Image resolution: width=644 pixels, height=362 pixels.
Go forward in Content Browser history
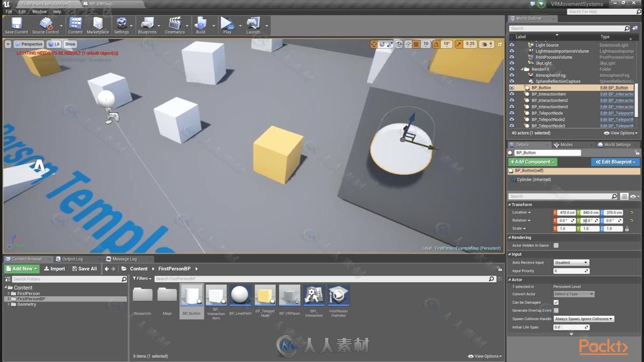(114, 269)
